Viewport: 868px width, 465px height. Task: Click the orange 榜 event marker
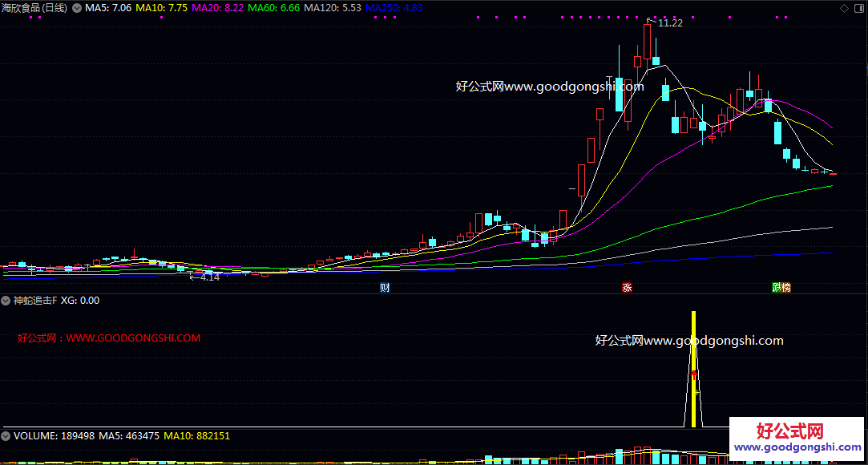786,287
